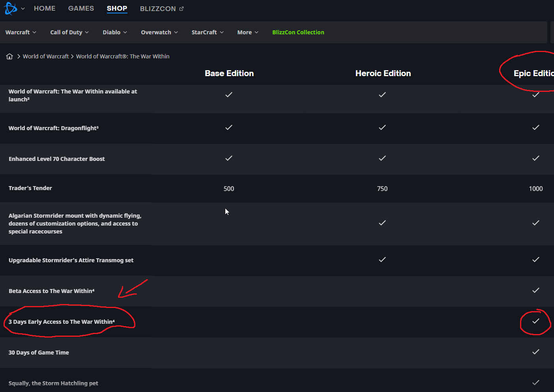The width and height of the screenshot is (554, 392).
Task: Expand the StarCraft dropdown menu
Action: coord(208,32)
